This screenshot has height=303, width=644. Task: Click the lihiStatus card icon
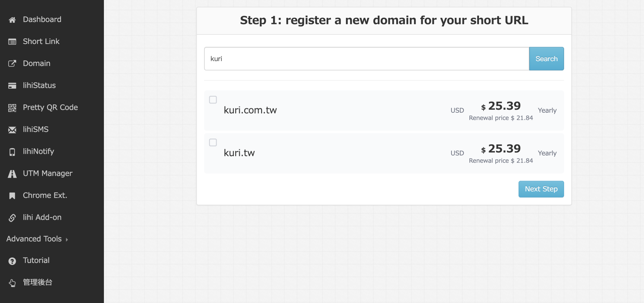pos(12,86)
